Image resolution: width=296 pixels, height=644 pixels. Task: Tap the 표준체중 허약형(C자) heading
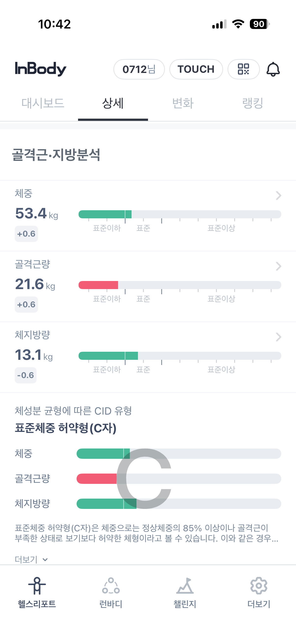pos(66,428)
